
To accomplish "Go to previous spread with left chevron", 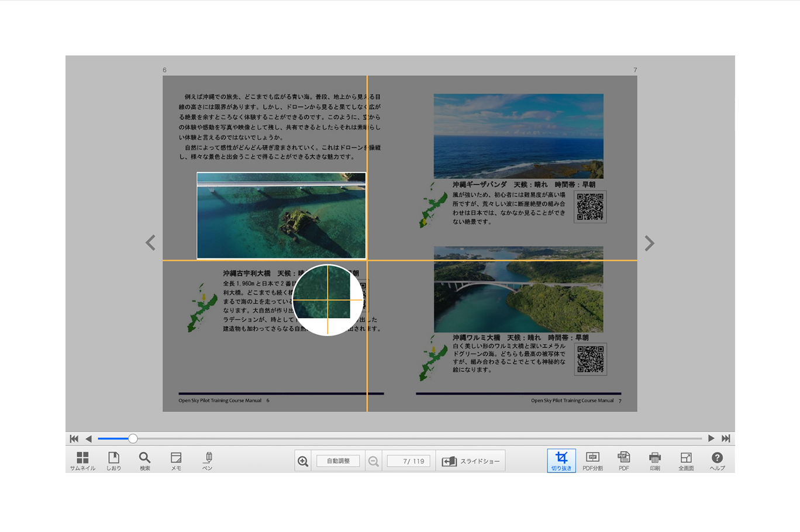I will pos(151,243).
